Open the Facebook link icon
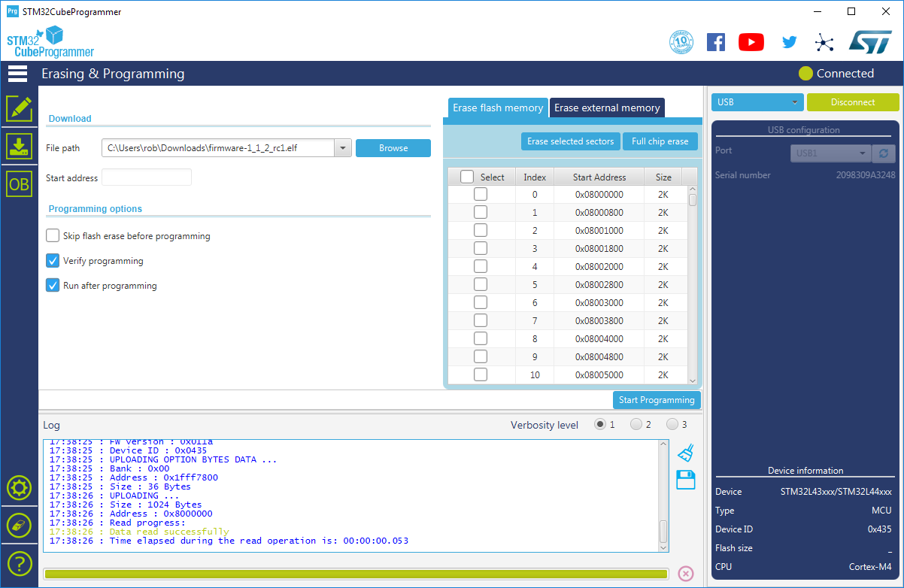Screen dimensions: 904x588 point(716,42)
